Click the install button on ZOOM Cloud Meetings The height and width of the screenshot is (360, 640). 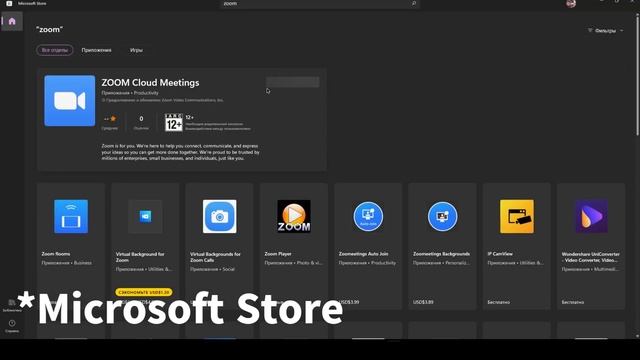coord(292,82)
